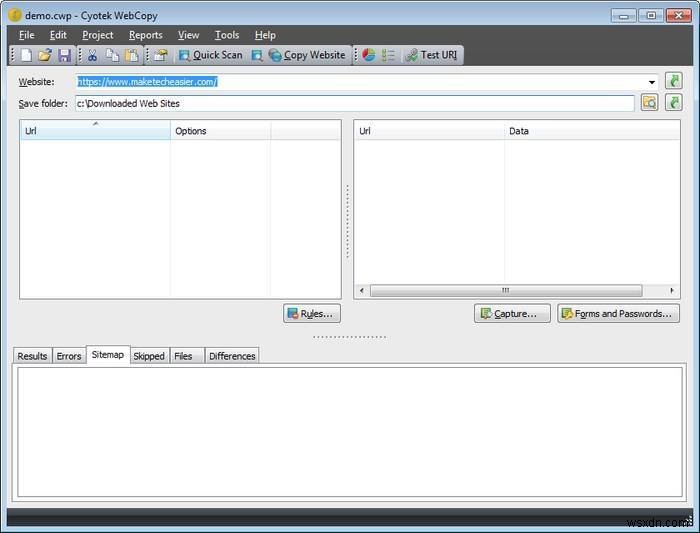Screen dimensions: 700x533
Task: Expand the Website URL dropdown arrow
Action: [652, 82]
